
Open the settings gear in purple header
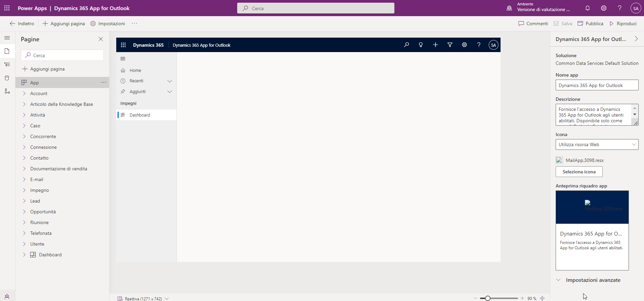[604, 8]
